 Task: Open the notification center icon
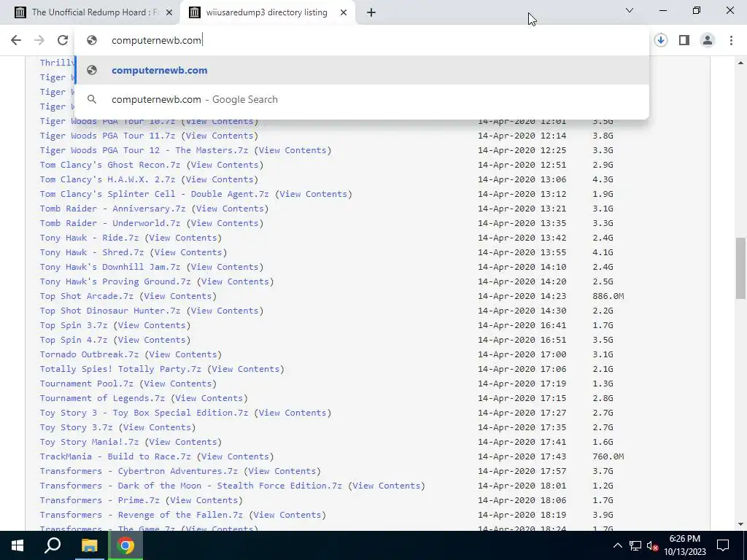coord(723,545)
